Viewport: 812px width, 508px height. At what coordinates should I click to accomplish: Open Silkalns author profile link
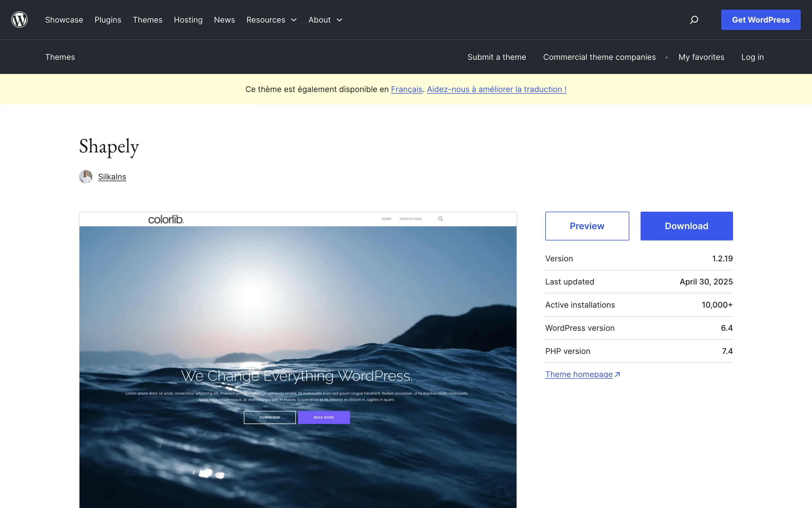(112, 177)
